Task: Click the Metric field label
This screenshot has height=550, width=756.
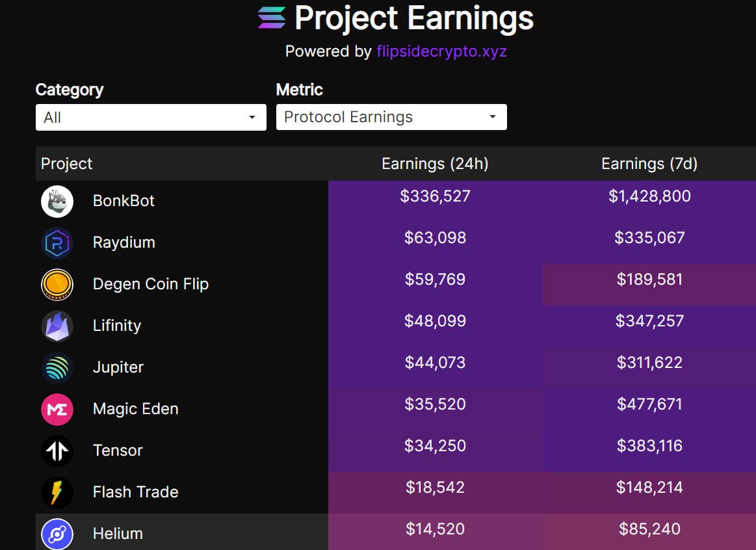Action: [x=300, y=90]
